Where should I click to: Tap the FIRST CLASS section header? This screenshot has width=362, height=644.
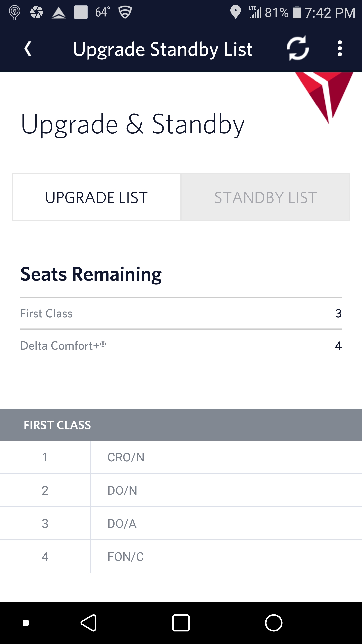coord(181,425)
